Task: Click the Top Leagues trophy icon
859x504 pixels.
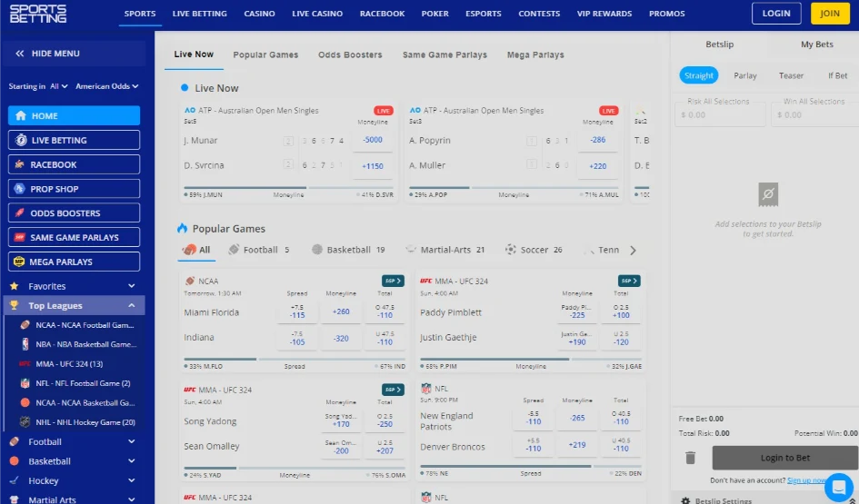Action: click(x=15, y=305)
